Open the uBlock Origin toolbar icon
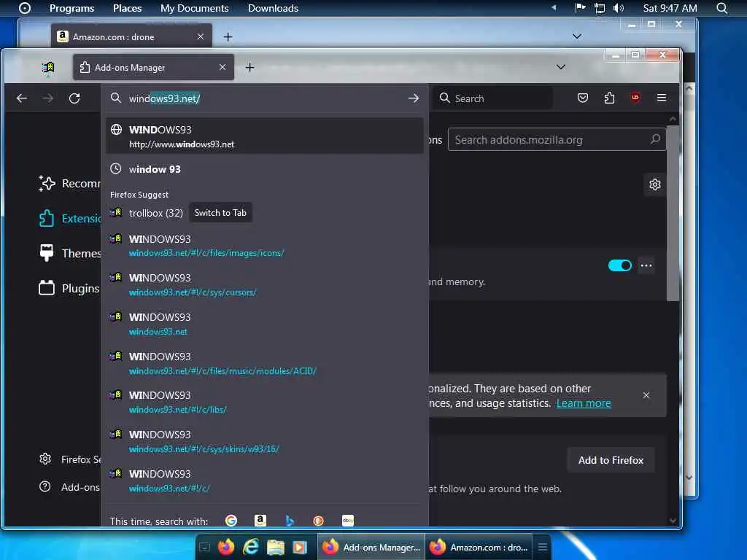The width and height of the screenshot is (747, 560). (x=635, y=98)
